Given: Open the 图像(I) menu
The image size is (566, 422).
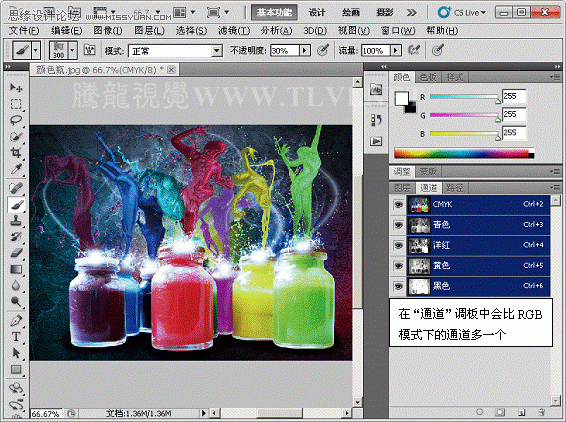Looking at the screenshot, I should [108, 31].
